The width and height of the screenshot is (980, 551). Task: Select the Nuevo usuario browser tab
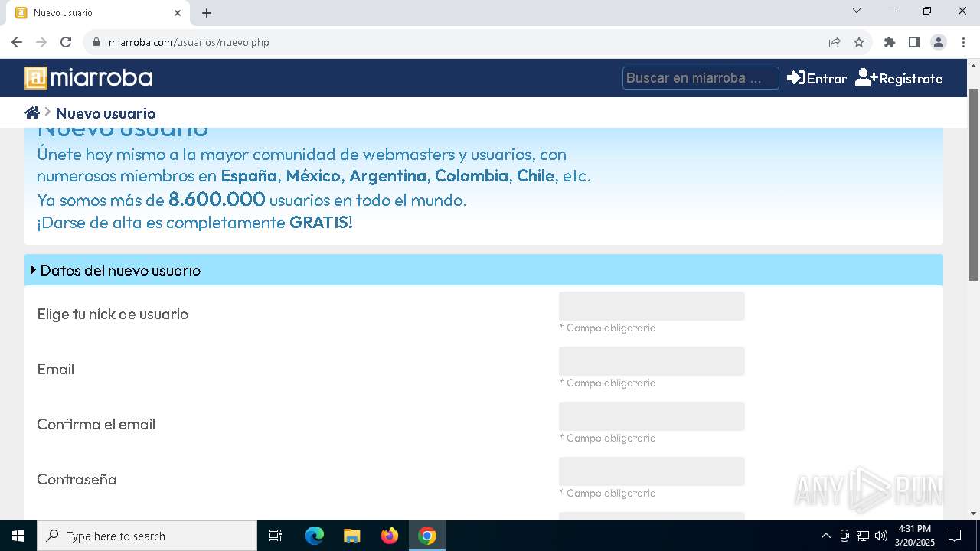(x=100, y=13)
